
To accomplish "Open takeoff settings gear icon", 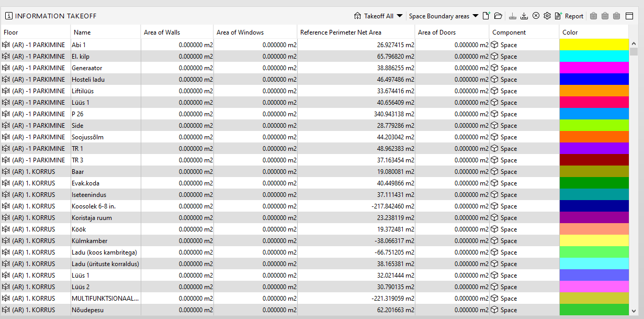I will pyautogui.click(x=547, y=16).
